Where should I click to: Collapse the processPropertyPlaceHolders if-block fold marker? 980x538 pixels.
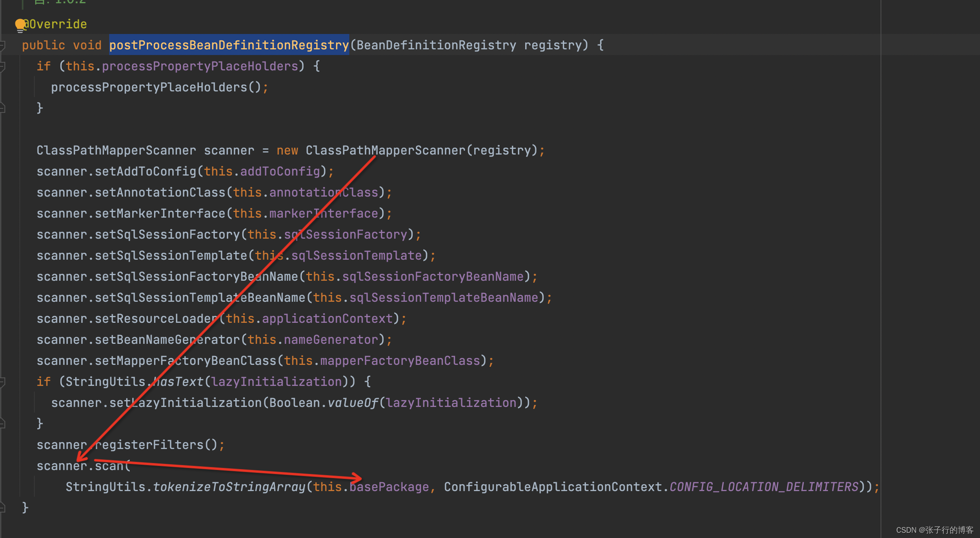2,66
